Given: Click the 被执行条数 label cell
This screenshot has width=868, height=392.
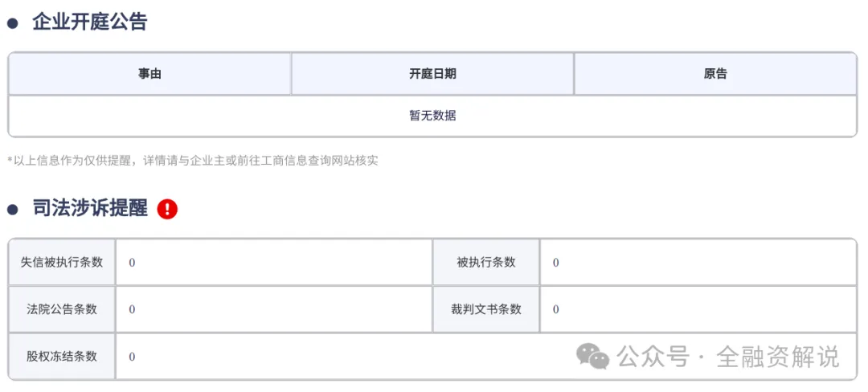Looking at the screenshot, I should (485, 262).
